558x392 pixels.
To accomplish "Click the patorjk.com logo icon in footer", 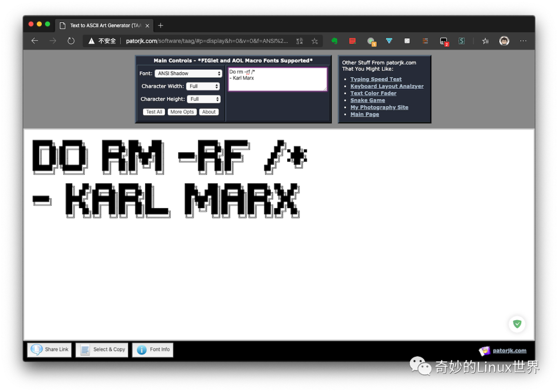I will pos(484,351).
